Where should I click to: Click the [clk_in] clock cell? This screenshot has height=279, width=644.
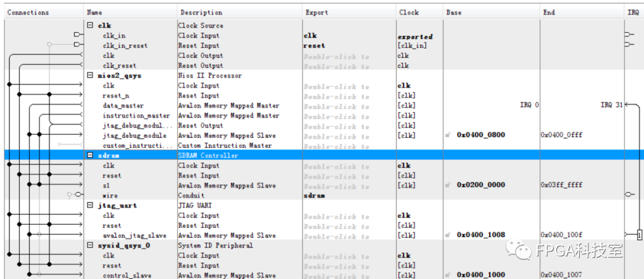point(412,46)
